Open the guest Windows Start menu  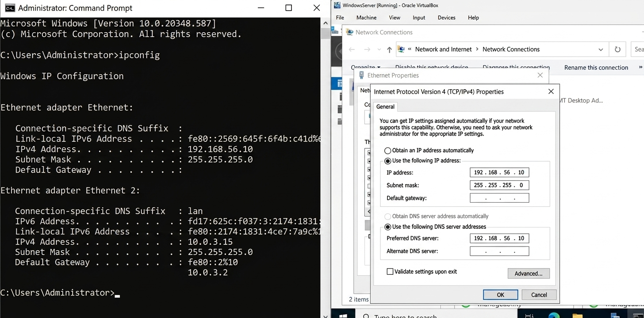(344, 316)
